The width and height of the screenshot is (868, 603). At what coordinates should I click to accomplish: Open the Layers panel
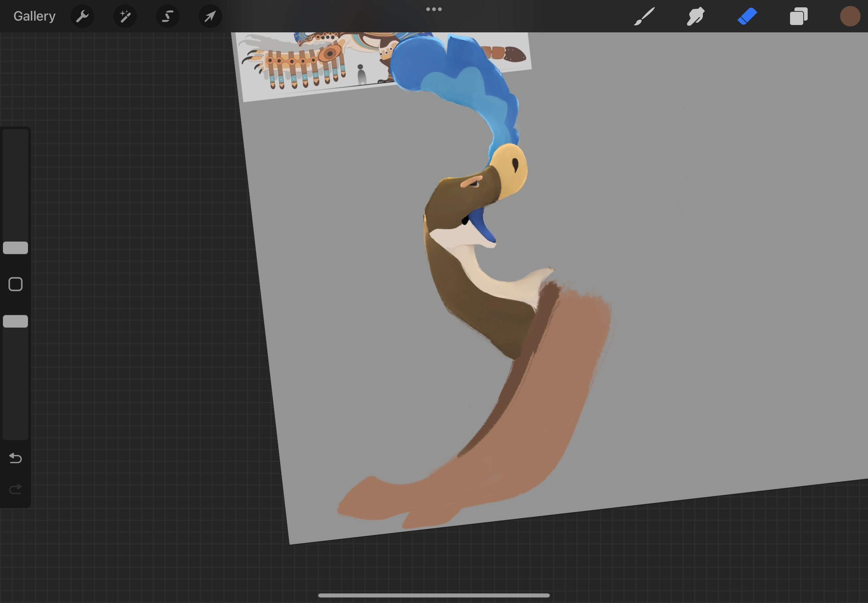(798, 16)
